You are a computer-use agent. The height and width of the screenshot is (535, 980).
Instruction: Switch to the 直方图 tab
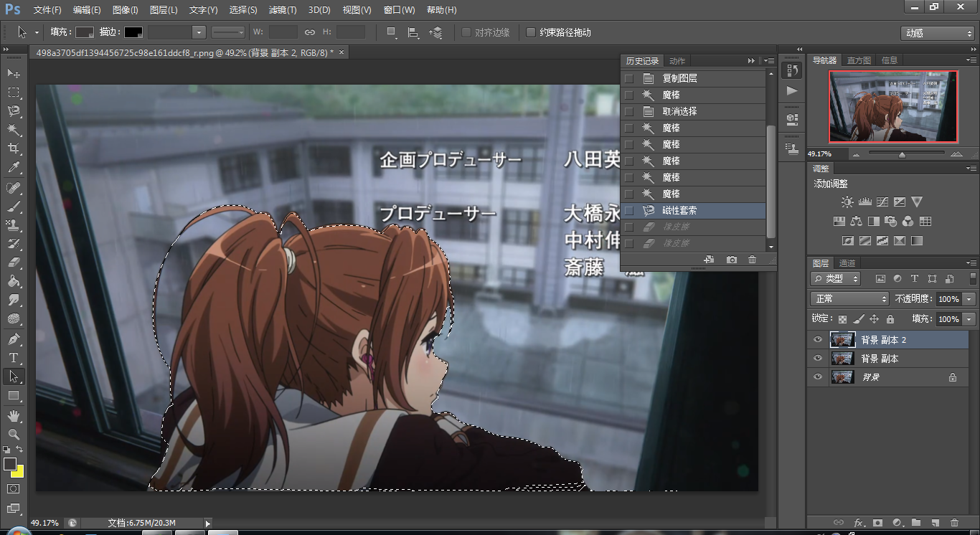pos(859,60)
